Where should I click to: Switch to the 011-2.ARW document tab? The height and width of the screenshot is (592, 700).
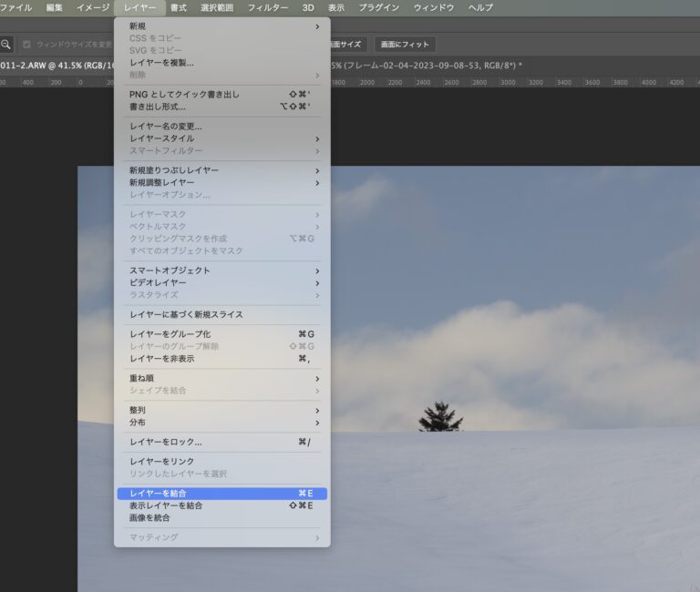click(55, 66)
